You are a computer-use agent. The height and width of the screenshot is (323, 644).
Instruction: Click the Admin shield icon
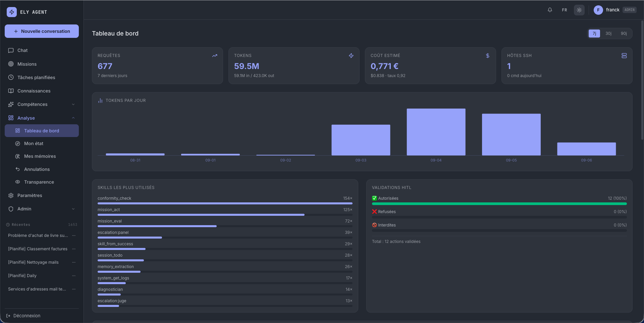(x=11, y=209)
